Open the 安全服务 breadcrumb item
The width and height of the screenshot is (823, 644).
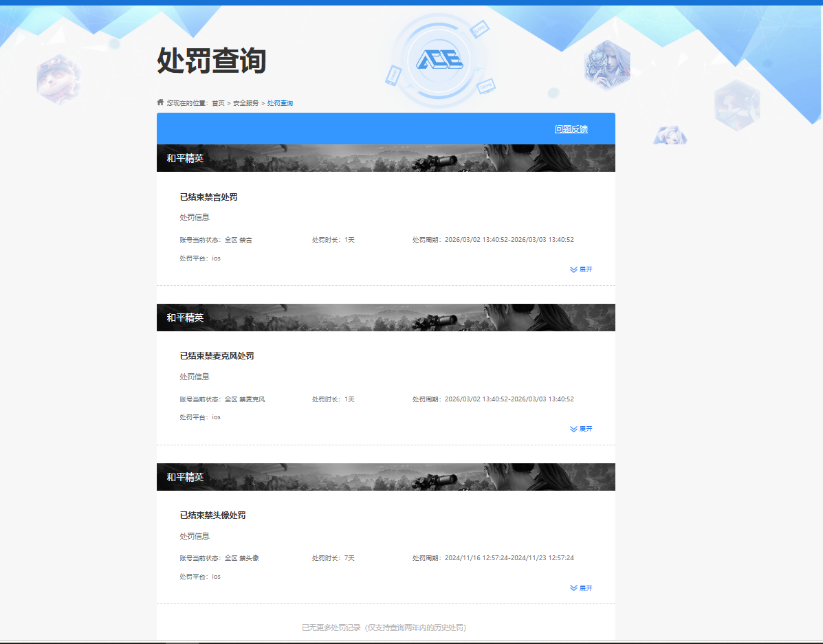click(x=247, y=102)
